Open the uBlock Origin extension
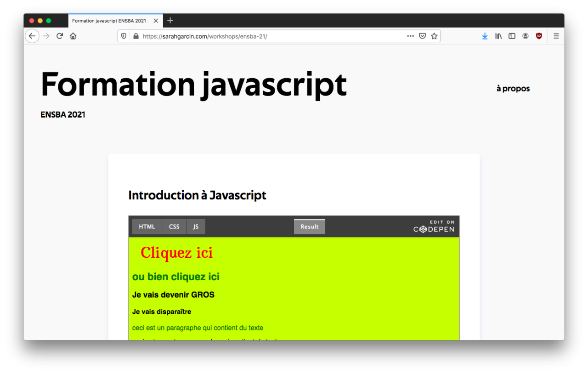588x374 pixels. coord(539,36)
